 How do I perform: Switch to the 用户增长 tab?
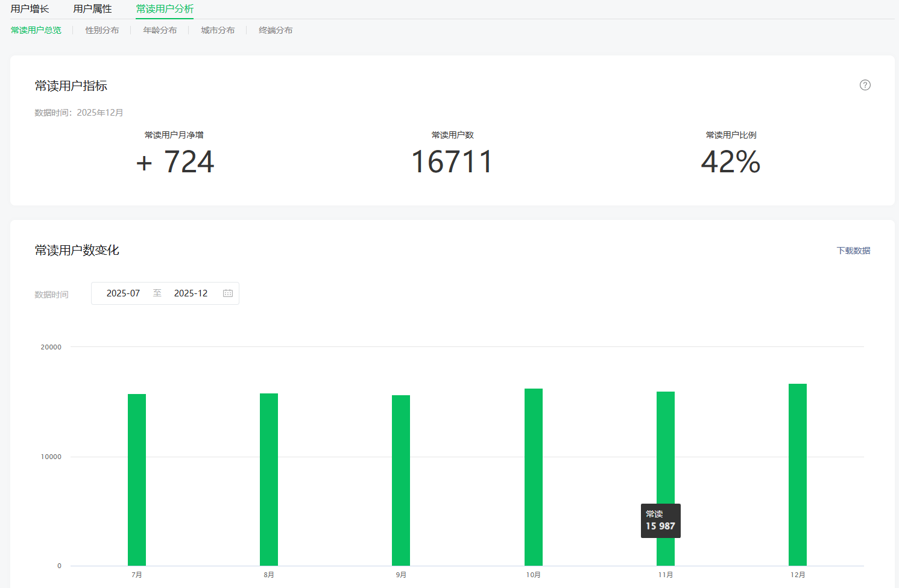[x=30, y=9]
